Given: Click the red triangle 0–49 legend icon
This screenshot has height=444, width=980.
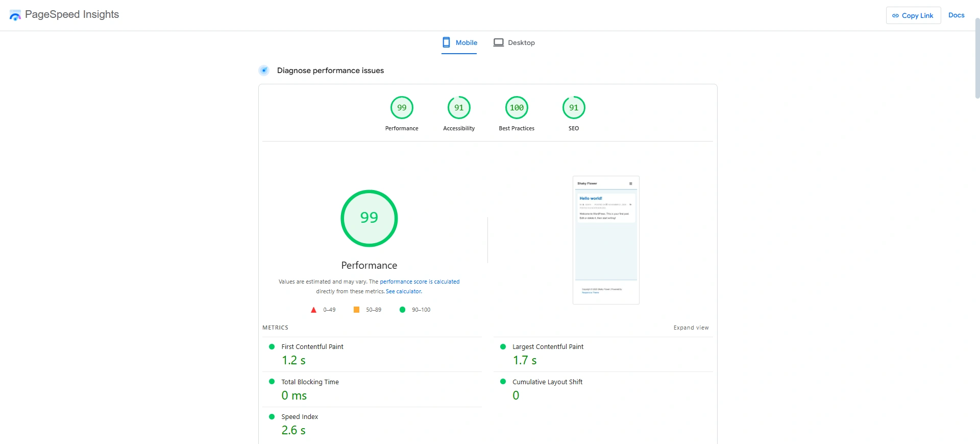Looking at the screenshot, I should tap(314, 310).
